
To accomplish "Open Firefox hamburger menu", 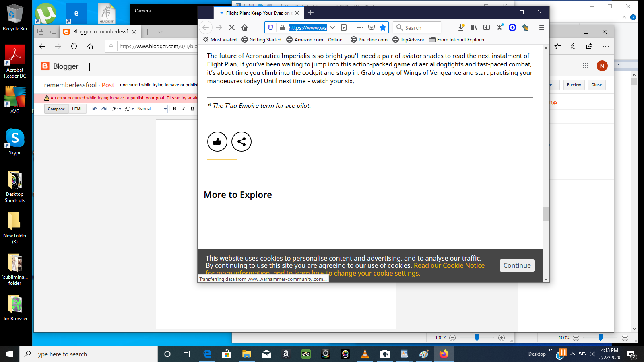I will 542,27.
